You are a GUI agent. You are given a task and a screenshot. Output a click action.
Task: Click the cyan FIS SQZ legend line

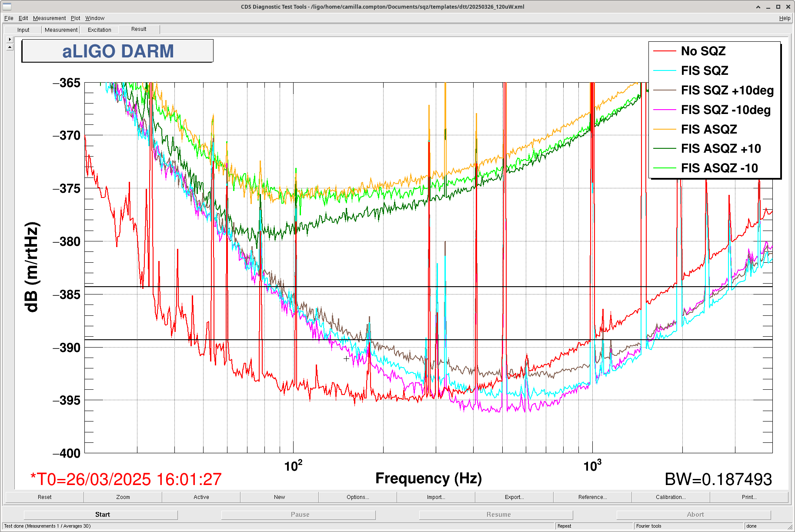tap(665, 71)
